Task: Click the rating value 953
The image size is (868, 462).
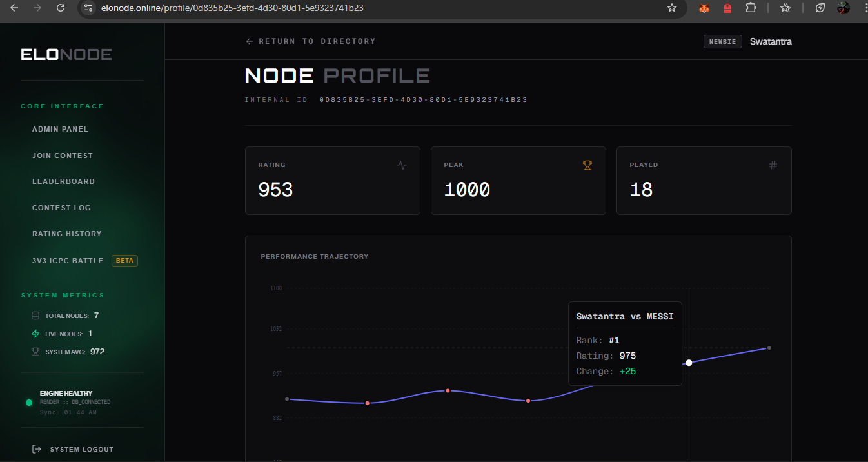Action: tap(275, 190)
